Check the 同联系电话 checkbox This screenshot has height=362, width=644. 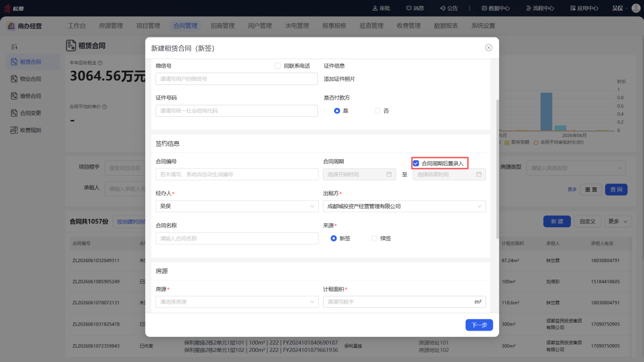pos(277,66)
